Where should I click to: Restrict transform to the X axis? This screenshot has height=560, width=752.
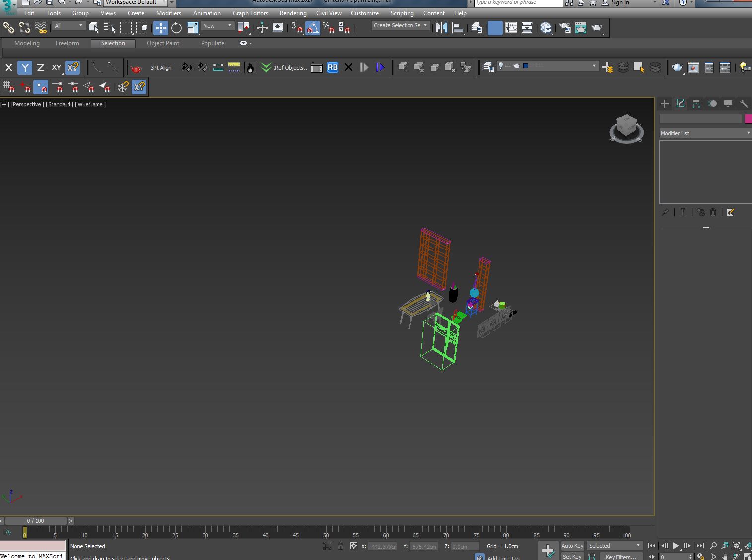8,67
